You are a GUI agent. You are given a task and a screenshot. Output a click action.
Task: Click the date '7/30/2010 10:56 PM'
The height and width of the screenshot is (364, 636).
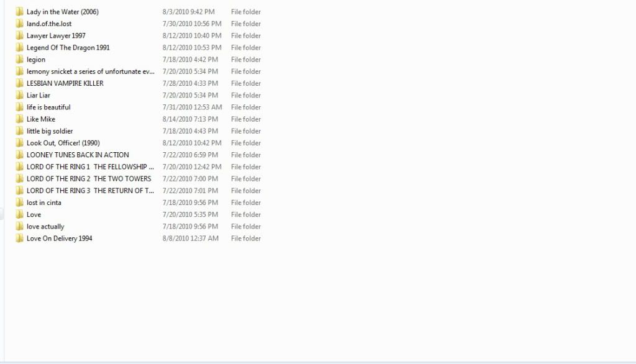(x=192, y=24)
